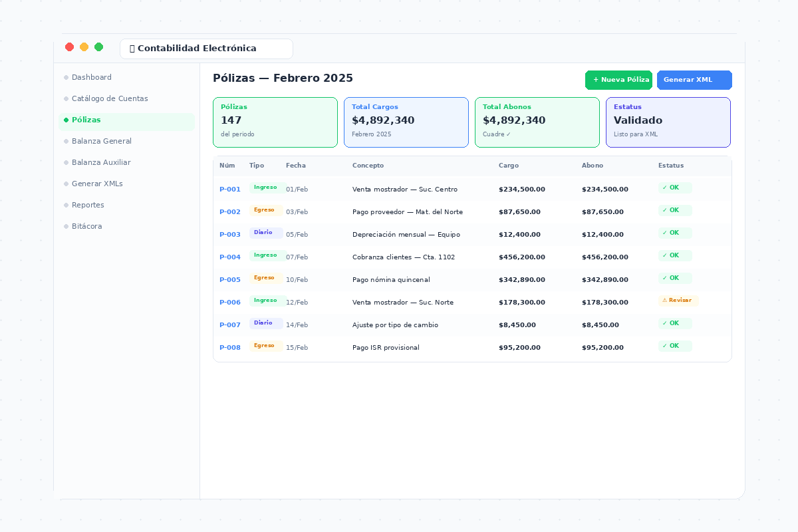The image size is (798, 532).
Task: Open the Bitácora section
Action: pyautogui.click(x=126, y=226)
